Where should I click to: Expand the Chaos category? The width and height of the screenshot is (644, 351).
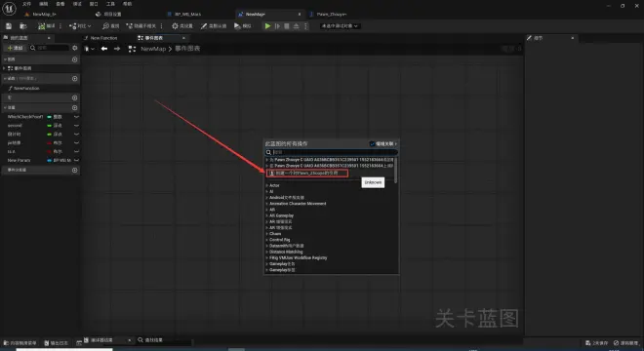click(266, 234)
